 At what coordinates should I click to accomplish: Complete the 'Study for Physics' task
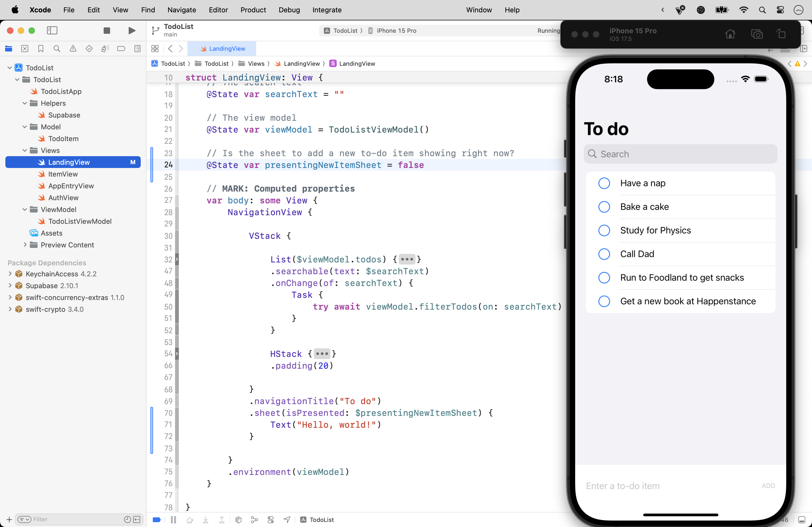(x=604, y=230)
